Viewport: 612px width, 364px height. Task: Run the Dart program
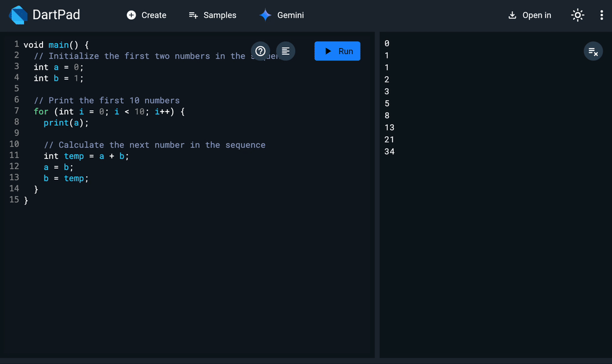tap(337, 51)
